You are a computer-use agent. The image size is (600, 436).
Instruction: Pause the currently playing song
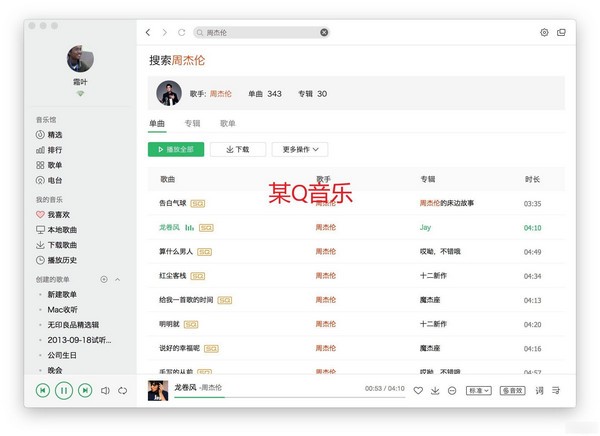(x=64, y=390)
